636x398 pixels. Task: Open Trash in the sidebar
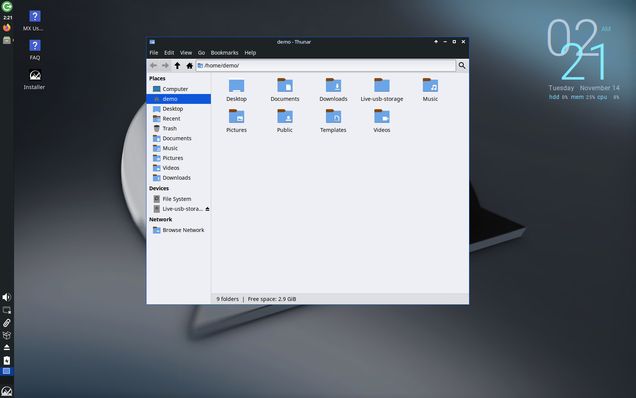pyautogui.click(x=178, y=128)
